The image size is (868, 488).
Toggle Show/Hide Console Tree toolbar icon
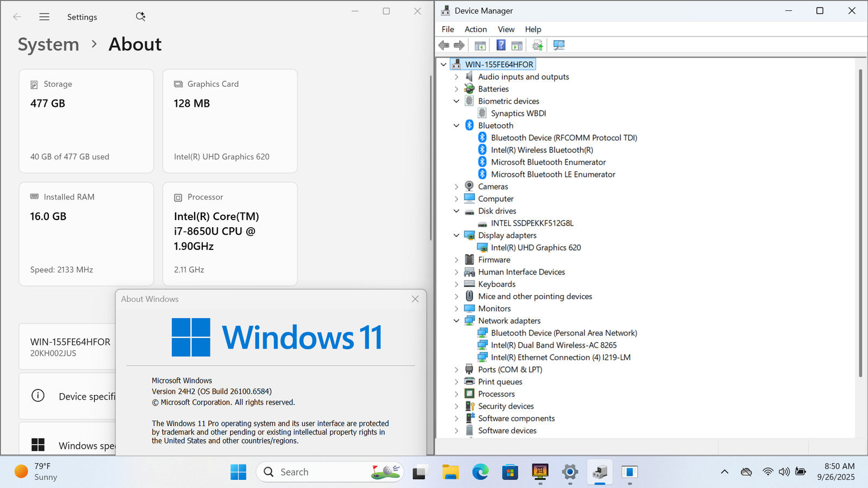tap(480, 45)
